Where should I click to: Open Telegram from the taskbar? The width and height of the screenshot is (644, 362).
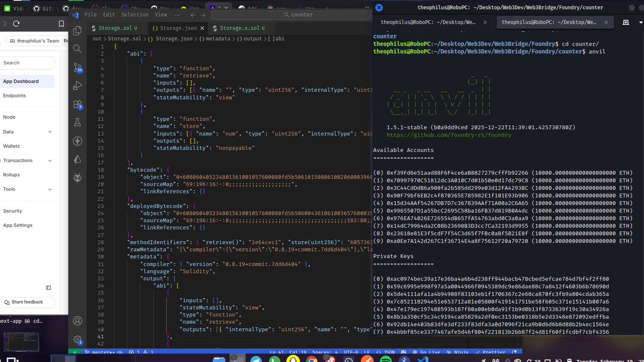click(256, 358)
